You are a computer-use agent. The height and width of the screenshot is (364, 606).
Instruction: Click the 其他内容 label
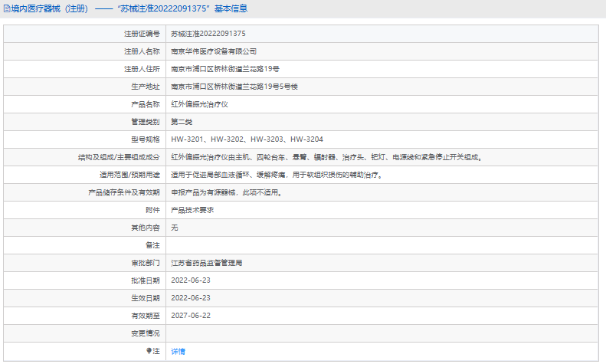[x=146, y=228]
